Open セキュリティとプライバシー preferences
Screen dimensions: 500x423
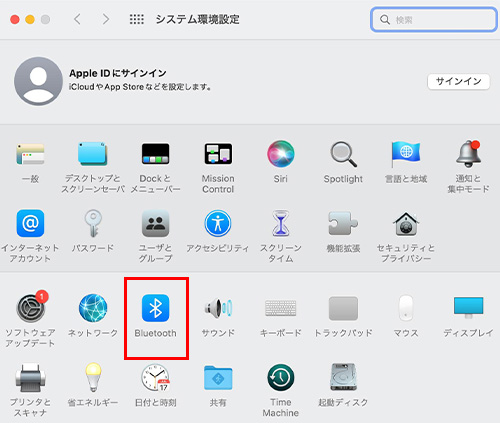pyautogui.click(x=406, y=223)
